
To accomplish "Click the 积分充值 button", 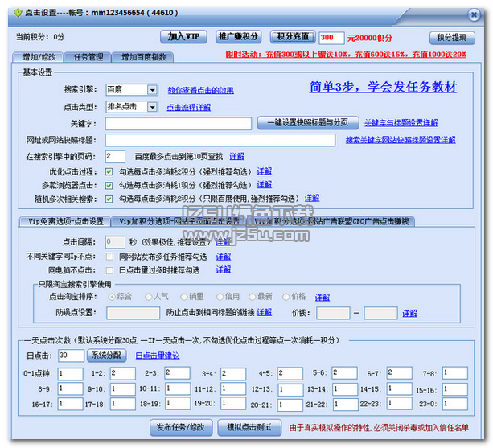I will tap(293, 37).
